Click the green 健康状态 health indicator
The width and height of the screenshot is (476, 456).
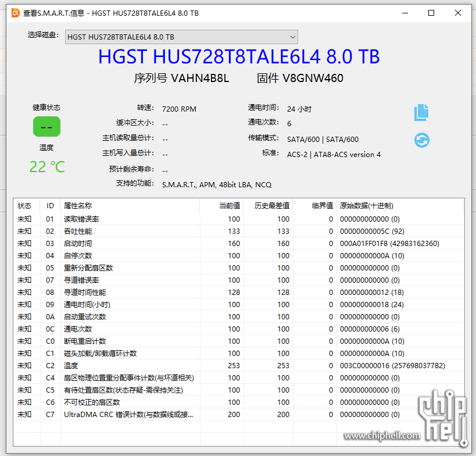point(46,126)
